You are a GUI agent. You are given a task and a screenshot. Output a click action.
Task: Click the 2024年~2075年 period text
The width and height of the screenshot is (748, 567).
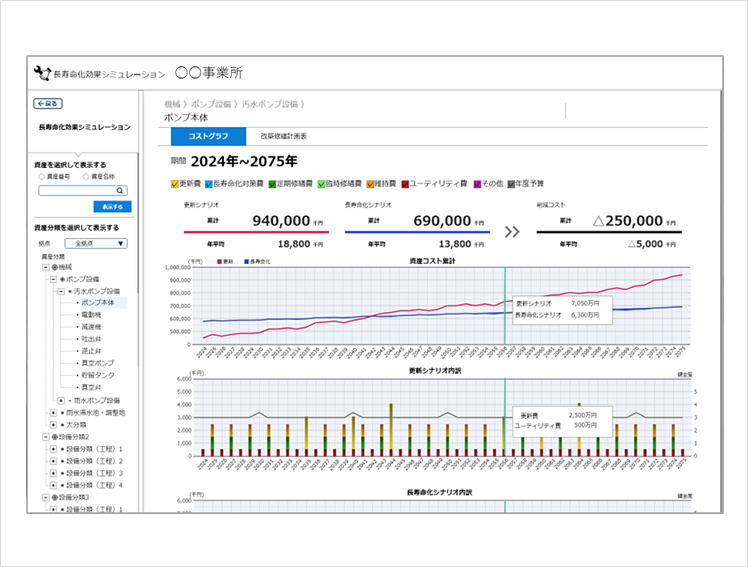244,162
